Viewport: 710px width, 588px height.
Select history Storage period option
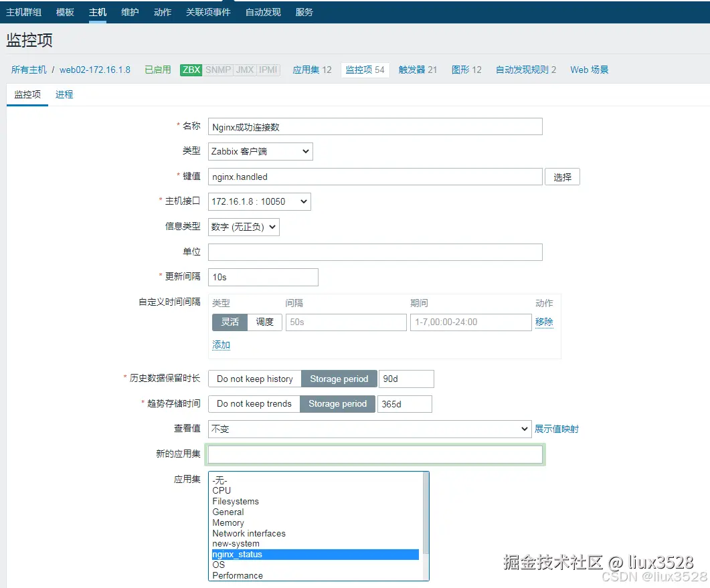coord(339,379)
